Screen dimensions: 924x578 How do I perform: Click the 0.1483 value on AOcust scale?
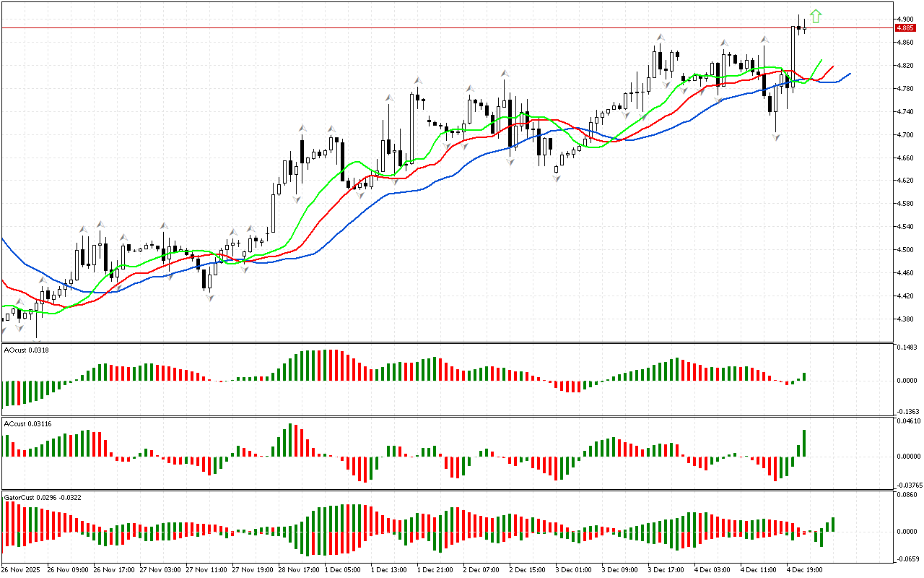click(x=907, y=348)
